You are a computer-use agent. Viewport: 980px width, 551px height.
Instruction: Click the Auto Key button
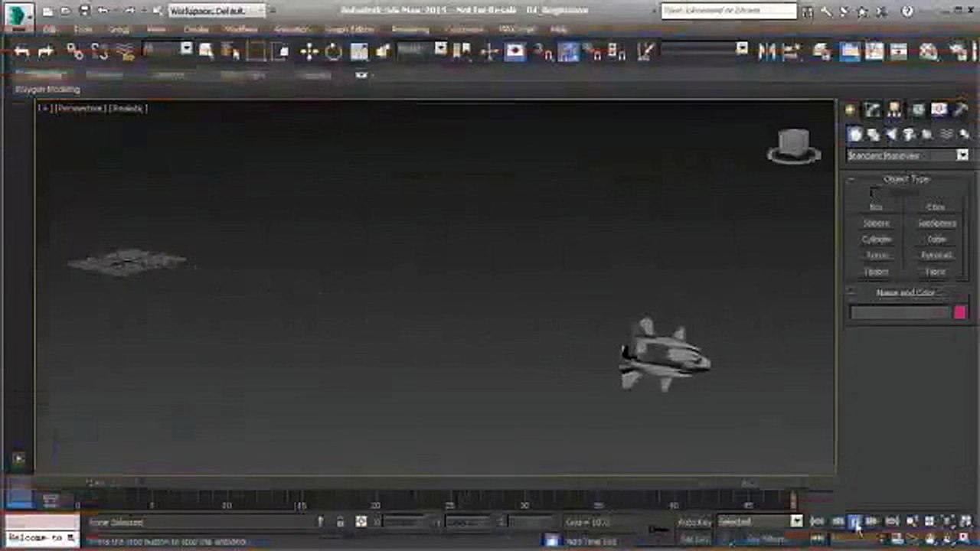694,522
